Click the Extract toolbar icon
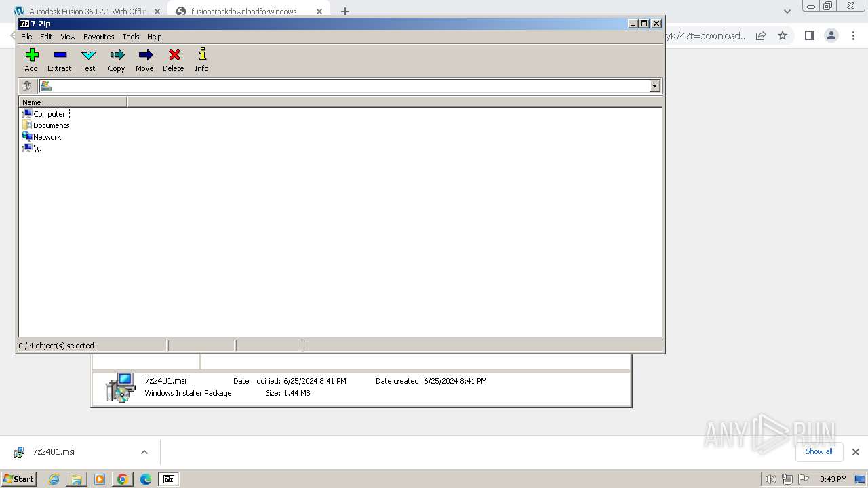The image size is (868, 488). coord(60,60)
